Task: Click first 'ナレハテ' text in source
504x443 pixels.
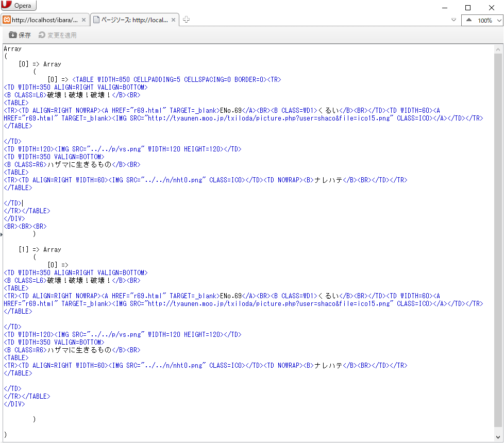Action: [328, 180]
